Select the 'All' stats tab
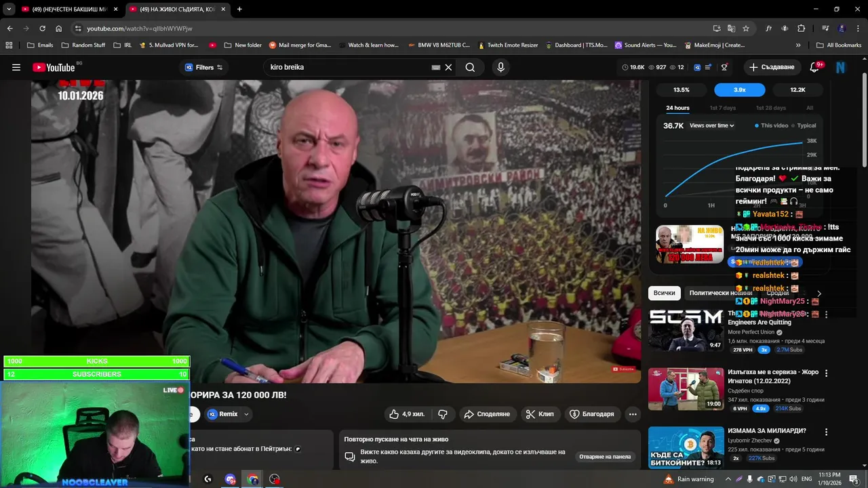868x488 pixels. tap(810, 108)
